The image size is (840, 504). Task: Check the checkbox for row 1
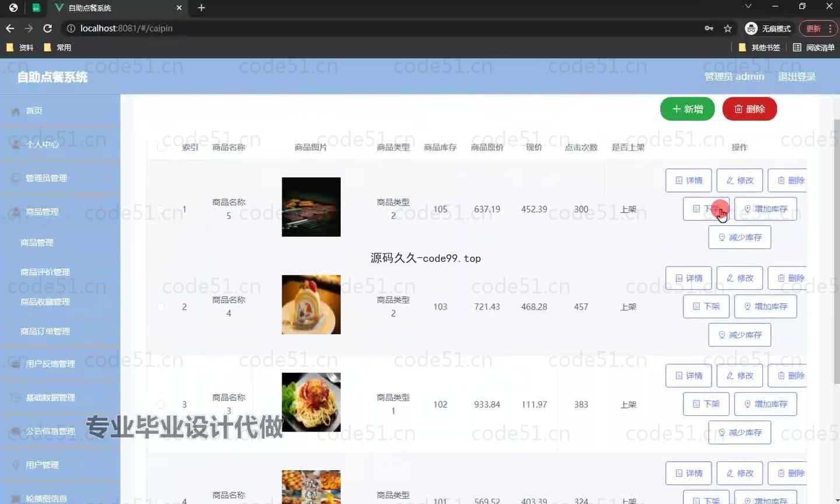[x=161, y=209]
